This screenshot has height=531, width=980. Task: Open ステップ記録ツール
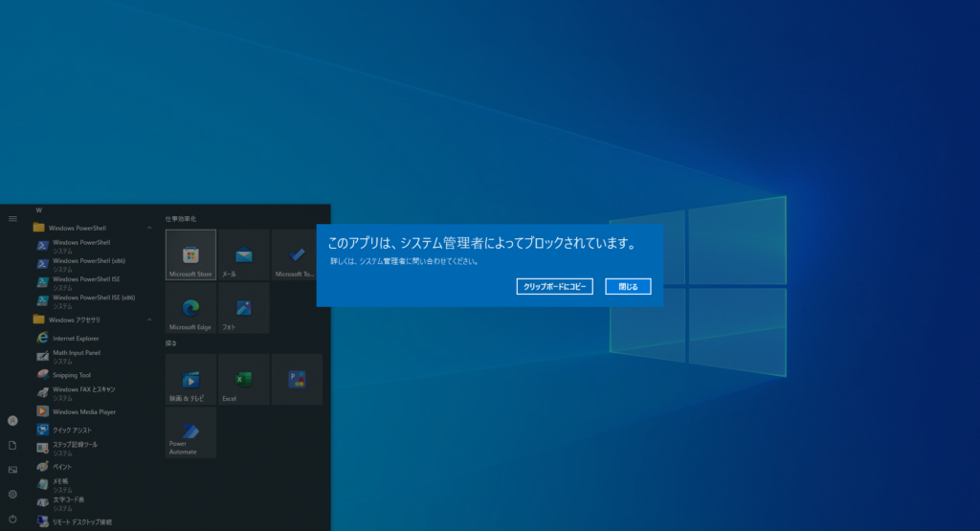(x=93, y=449)
